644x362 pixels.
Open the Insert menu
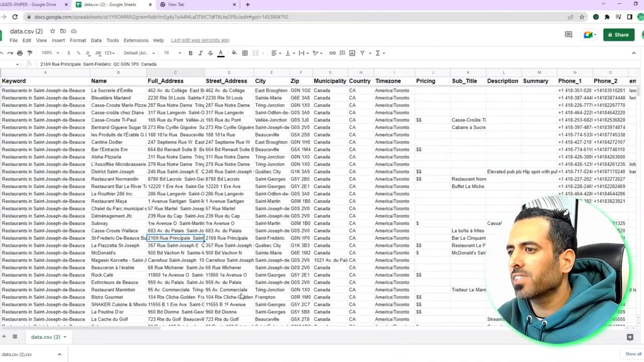coord(58,40)
